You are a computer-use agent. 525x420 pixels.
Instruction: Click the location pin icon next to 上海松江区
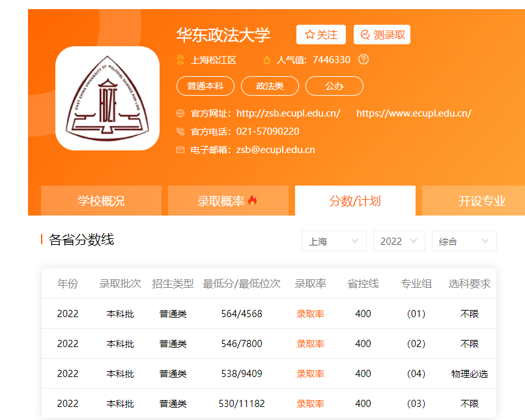(180, 60)
